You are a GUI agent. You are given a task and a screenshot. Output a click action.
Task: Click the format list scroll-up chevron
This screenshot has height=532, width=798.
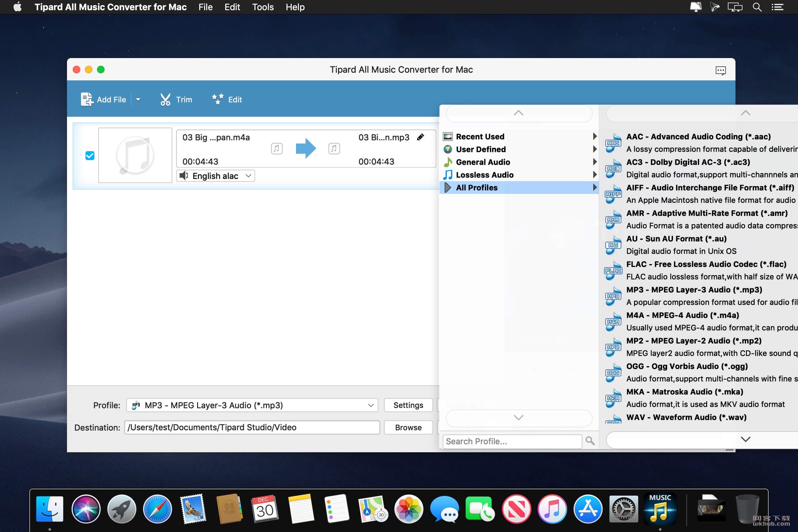pyautogui.click(x=745, y=113)
